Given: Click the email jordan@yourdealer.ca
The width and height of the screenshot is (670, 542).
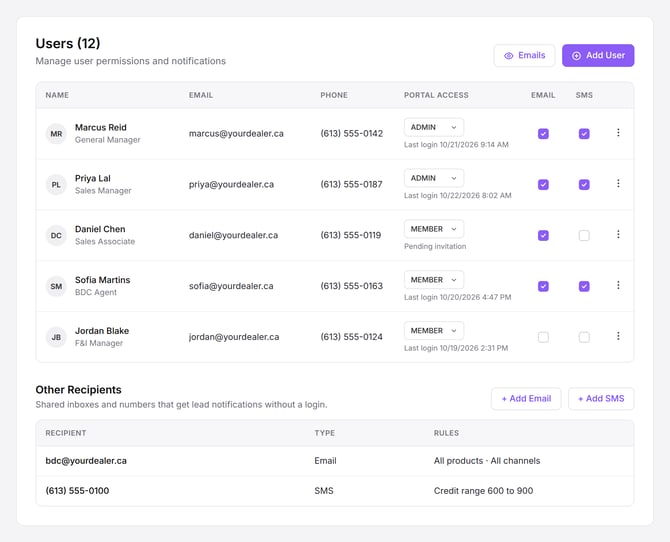Looking at the screenshot, I should 234,337.
